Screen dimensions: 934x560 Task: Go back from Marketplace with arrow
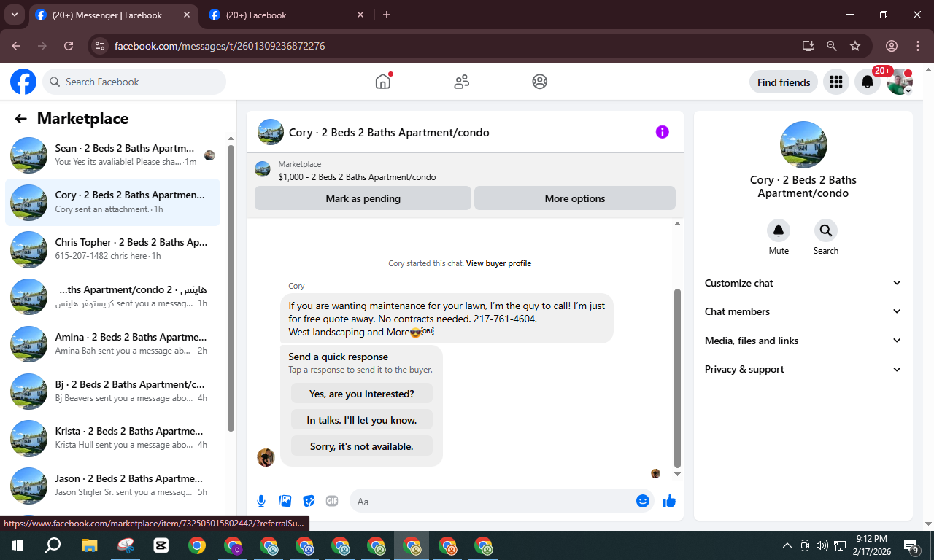coord(20,119)
